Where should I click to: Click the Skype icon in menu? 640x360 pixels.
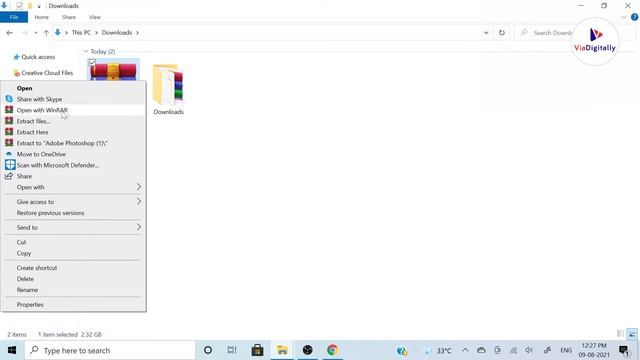(9, 99)
